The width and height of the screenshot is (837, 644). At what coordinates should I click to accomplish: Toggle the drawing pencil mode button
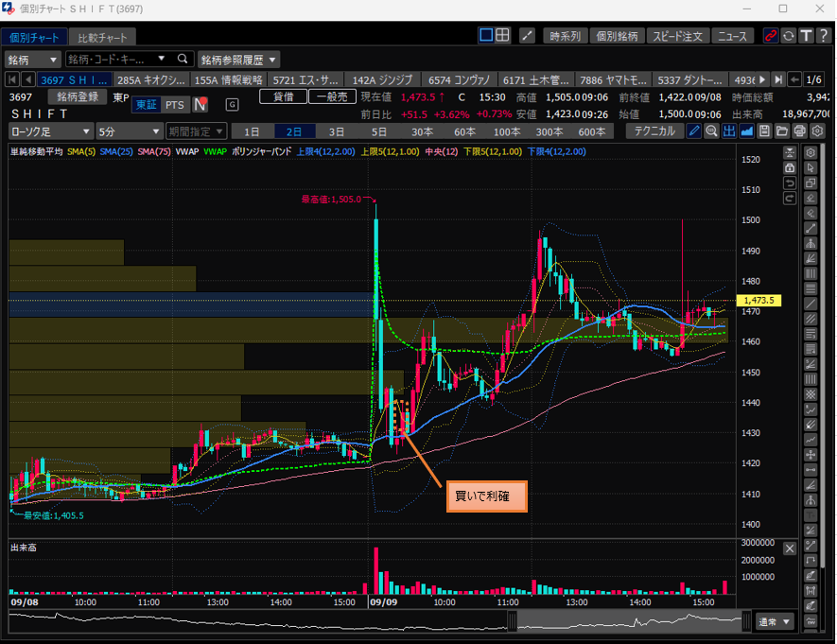tap(694, 131)
